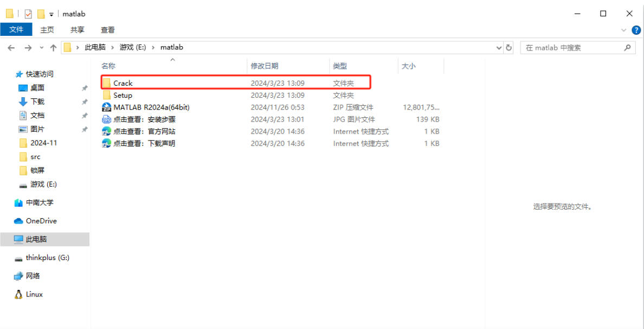Click the 文档 pin icon in sidebar

tap(84, 116)
